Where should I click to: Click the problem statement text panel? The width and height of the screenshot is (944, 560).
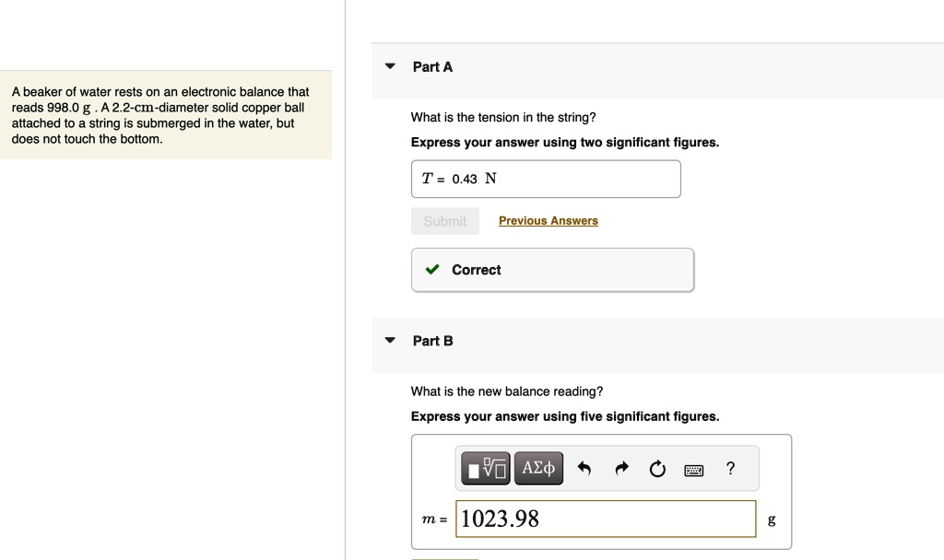coord(166,114)
